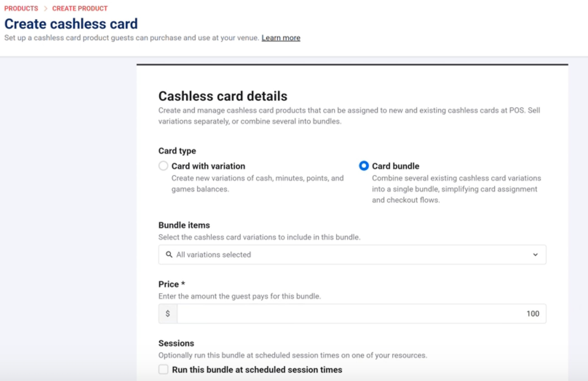Viewport: 588px width, 381px height.
Task: Click the Sessions section heading
Action: [176, 343]
